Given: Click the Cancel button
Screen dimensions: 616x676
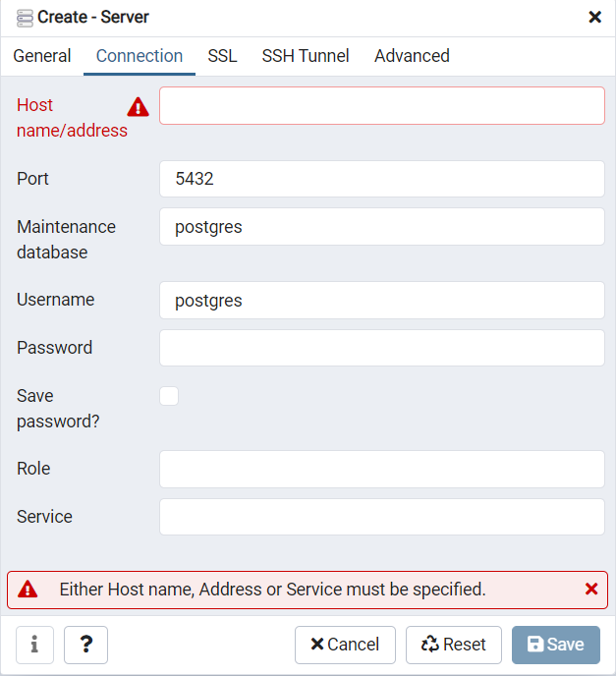Looking at the screenshot, I should [x=345, y=645].
